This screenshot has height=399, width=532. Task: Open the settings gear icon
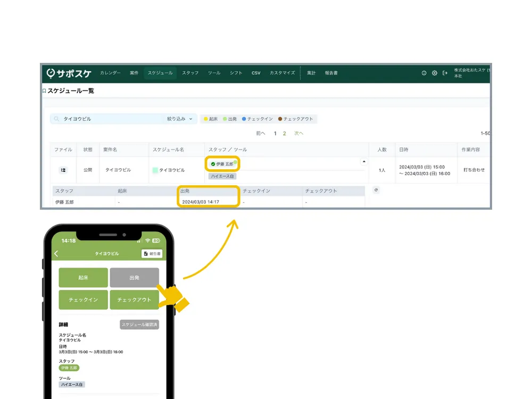[x=434, y=73]
